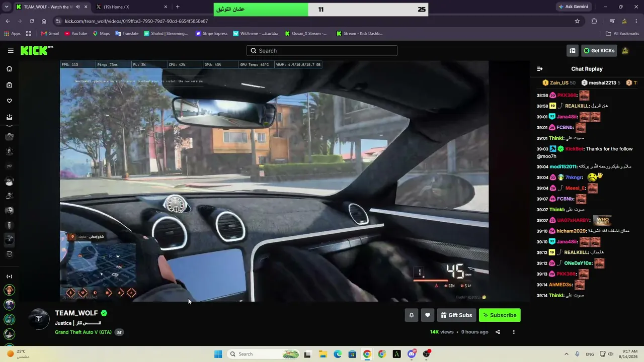Open the All Bookmarks folder
The width and height of the screenshot is (644, 362).
coord(622,34)
